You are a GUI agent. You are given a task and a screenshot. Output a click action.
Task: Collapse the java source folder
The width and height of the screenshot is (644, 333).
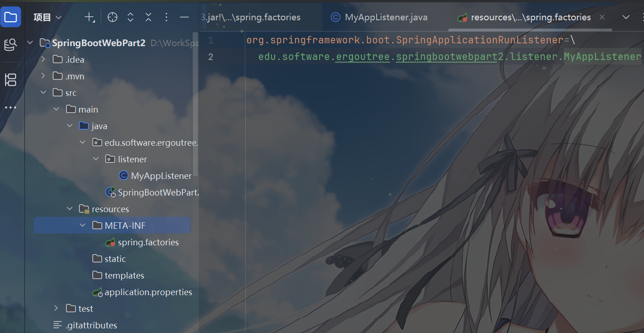(70, 126)
